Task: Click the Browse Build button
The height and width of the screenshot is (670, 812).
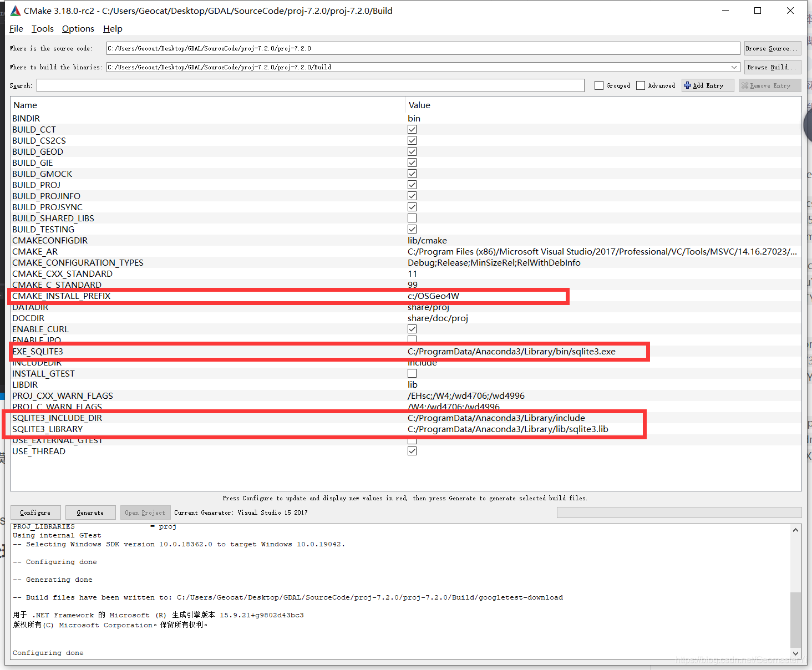Action: (772, 67)
